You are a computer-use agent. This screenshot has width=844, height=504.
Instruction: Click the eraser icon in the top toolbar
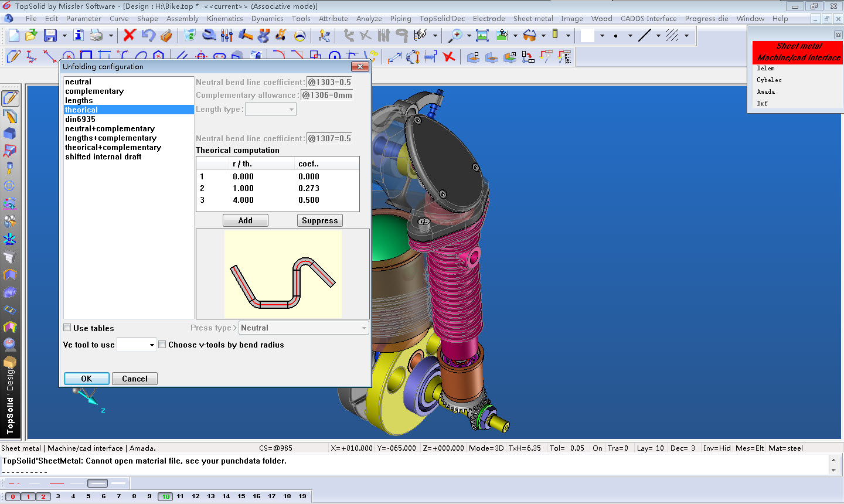click(166, 36)
